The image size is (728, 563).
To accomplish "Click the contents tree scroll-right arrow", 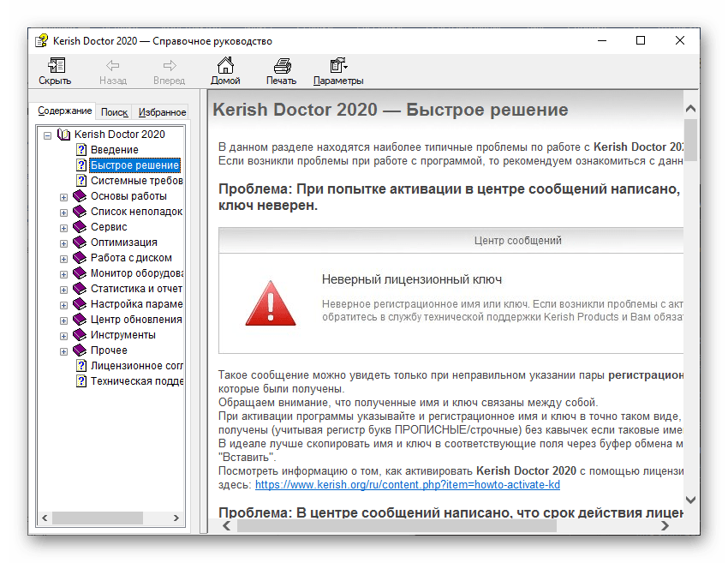I will tap(176, 518).
